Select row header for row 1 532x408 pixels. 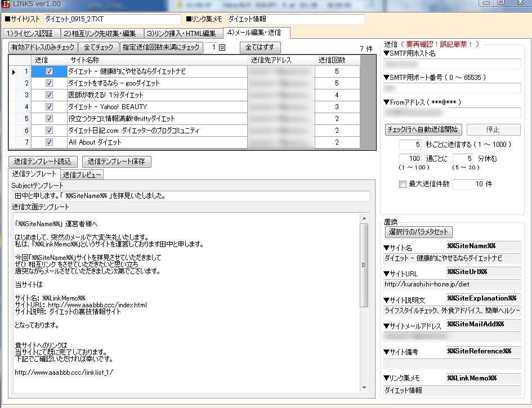click(x=20, y=71)
